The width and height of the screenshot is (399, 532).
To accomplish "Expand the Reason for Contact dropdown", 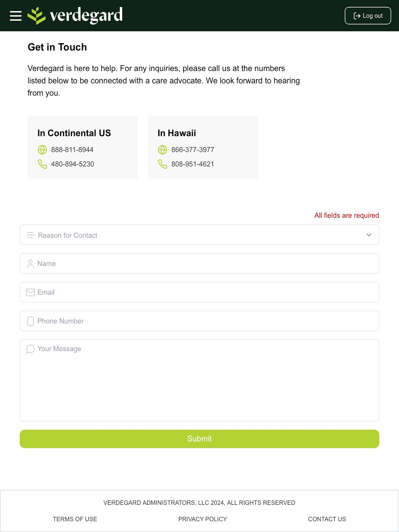I will (x=199, y=235).
